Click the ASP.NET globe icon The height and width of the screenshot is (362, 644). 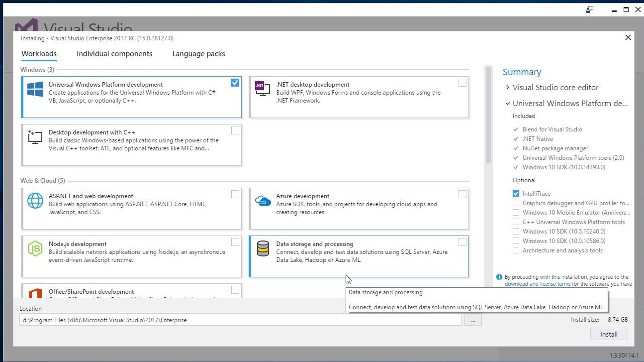pyautogui.click(x=35, y=201)
